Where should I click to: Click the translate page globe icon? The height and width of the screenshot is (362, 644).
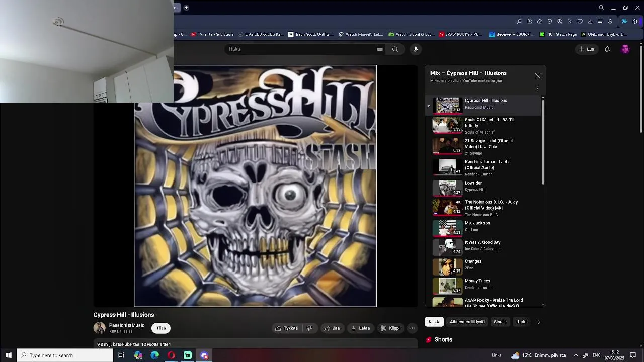click(x=560, y=21)
